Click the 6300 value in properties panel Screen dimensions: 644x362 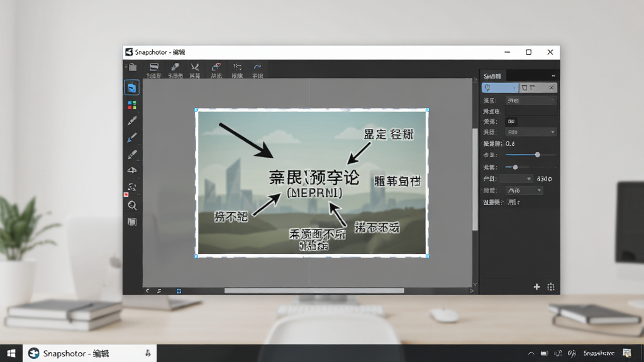544,179
